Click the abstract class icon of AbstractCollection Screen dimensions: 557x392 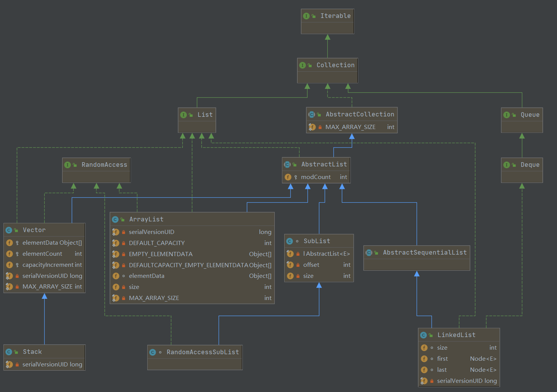[x=311, y=115]
